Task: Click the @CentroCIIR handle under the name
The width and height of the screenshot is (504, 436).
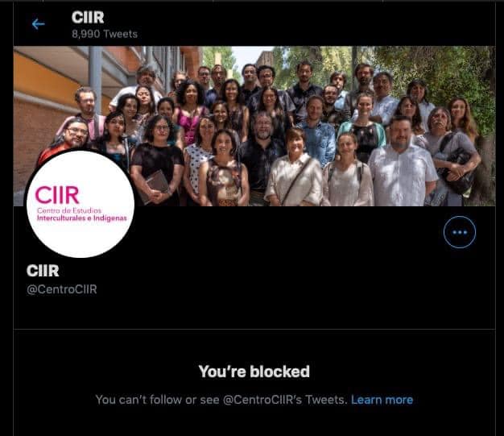Action: click(62, 289)
